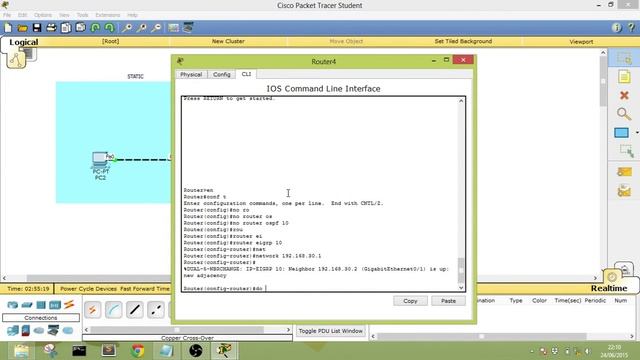640x360 pixels.
Task: Click Copy button in Router4 CLI
Action: (410, 301)
